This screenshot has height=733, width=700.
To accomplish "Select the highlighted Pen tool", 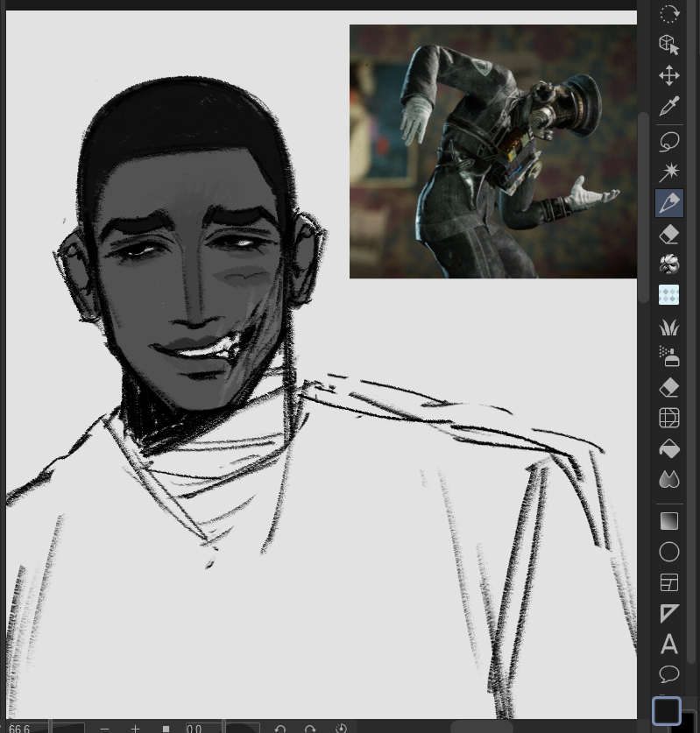I will [x=669, y=203].
